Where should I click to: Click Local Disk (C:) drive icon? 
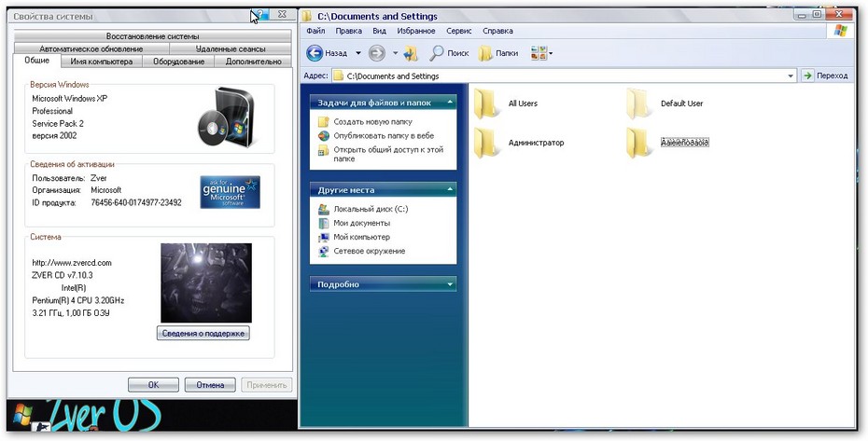(x=324, y=209)
